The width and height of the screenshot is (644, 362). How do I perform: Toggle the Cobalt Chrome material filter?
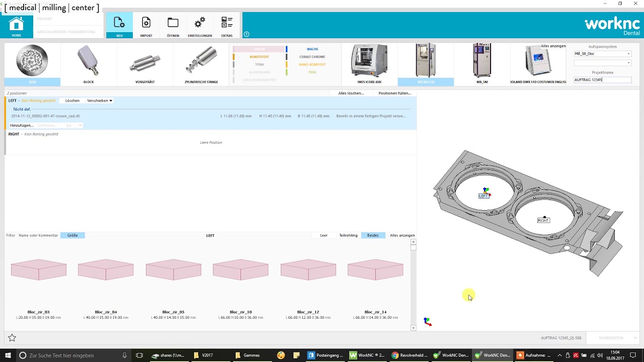coord(312,57)
